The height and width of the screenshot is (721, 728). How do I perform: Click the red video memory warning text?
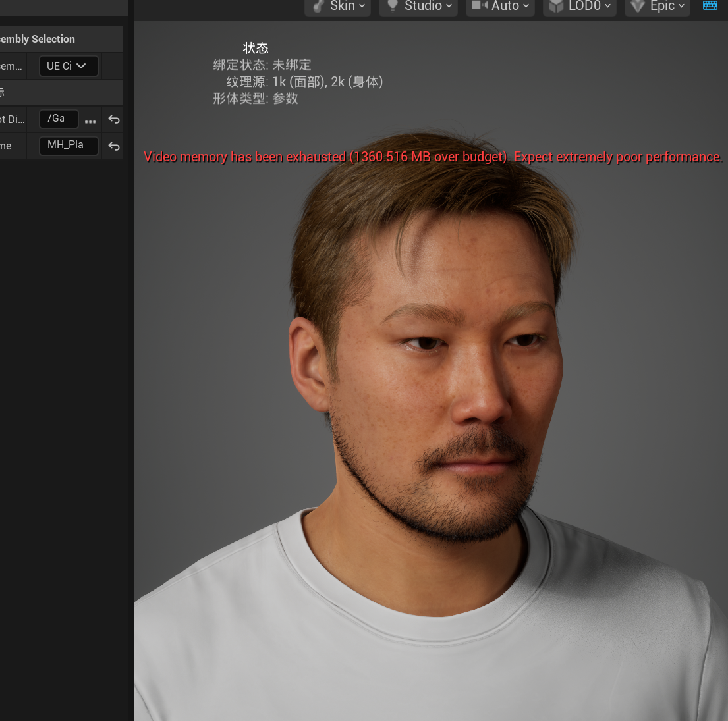click(x=433, y=157)
